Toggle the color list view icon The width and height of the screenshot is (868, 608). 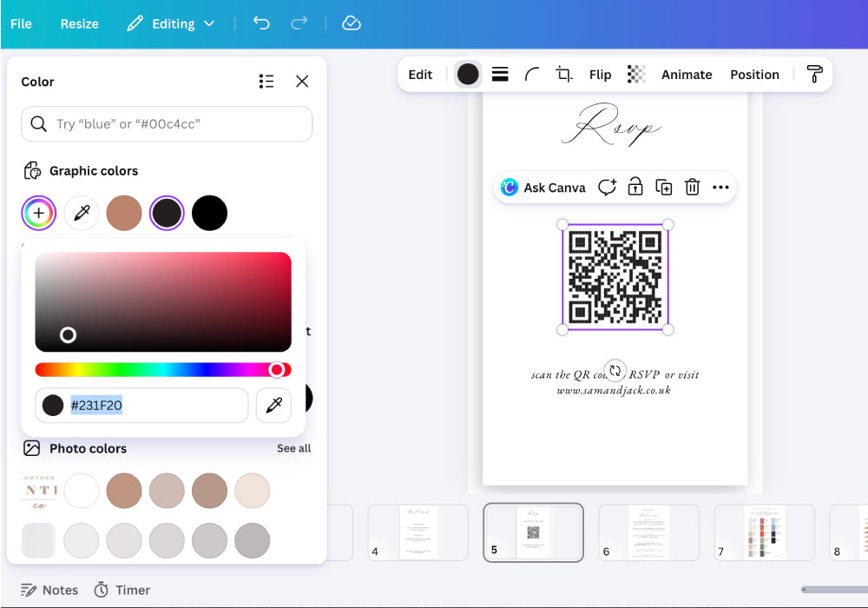(x=266, y=82)
